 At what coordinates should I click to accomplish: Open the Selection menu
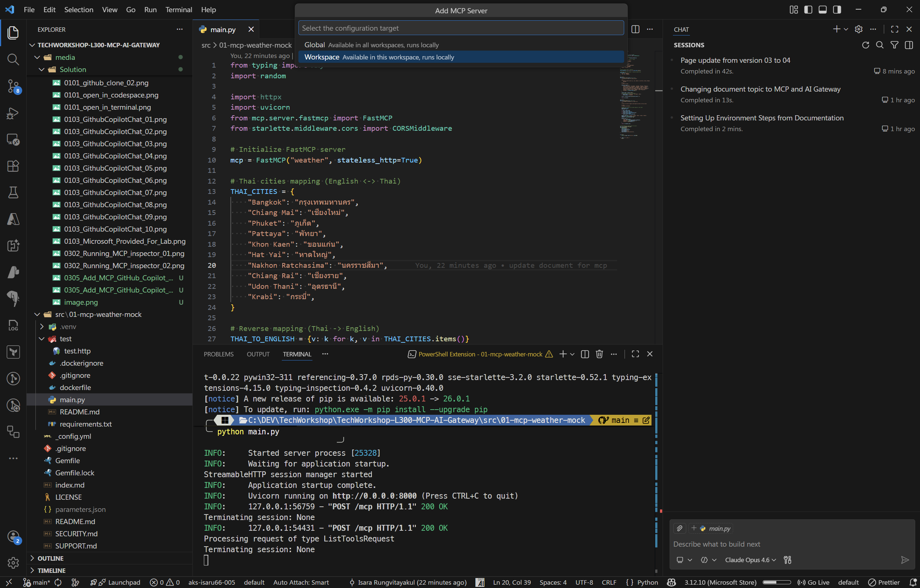point(78,10)
